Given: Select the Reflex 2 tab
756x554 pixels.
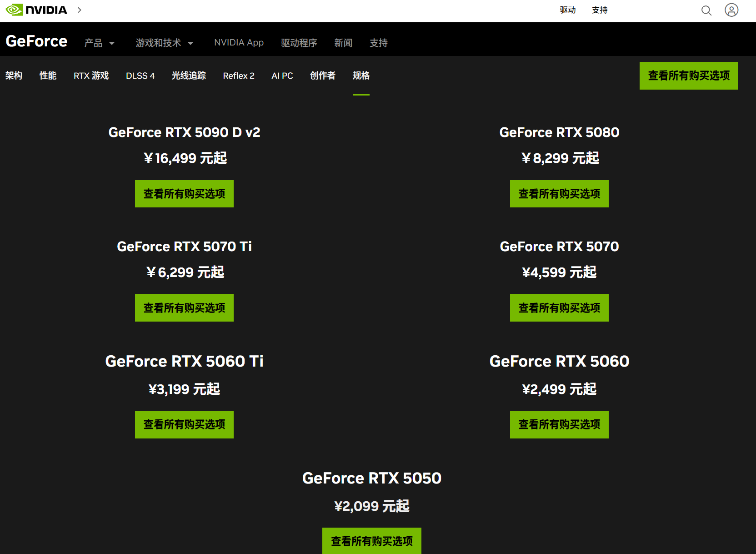Looking at the screenshot, I should (x=239, y=76).
